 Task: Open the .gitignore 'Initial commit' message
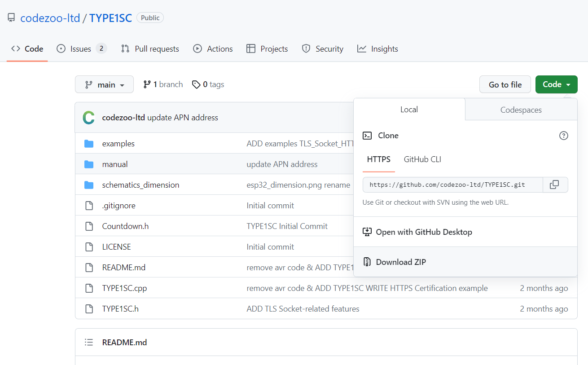(x=270, y=206)
